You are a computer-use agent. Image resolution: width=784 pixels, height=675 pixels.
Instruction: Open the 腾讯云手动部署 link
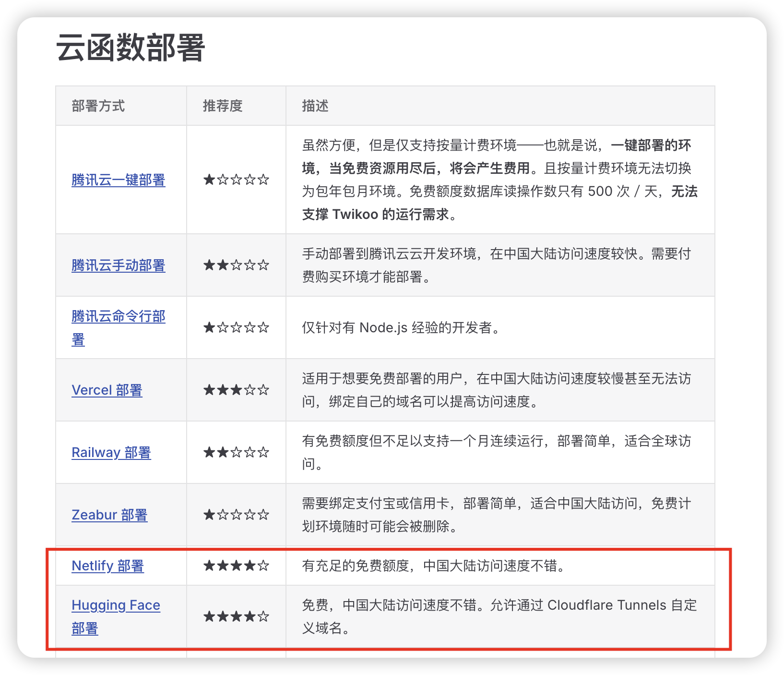pyautogui.click(x=118, y=265)
